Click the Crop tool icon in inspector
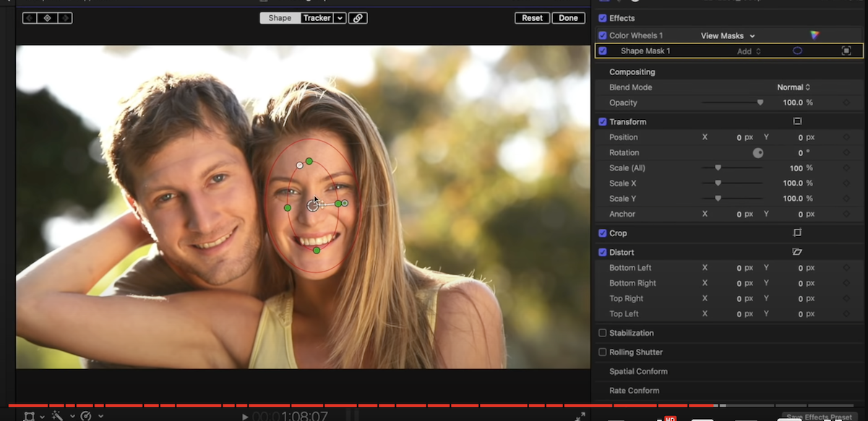The image size is (868, 421). point(797,233)
